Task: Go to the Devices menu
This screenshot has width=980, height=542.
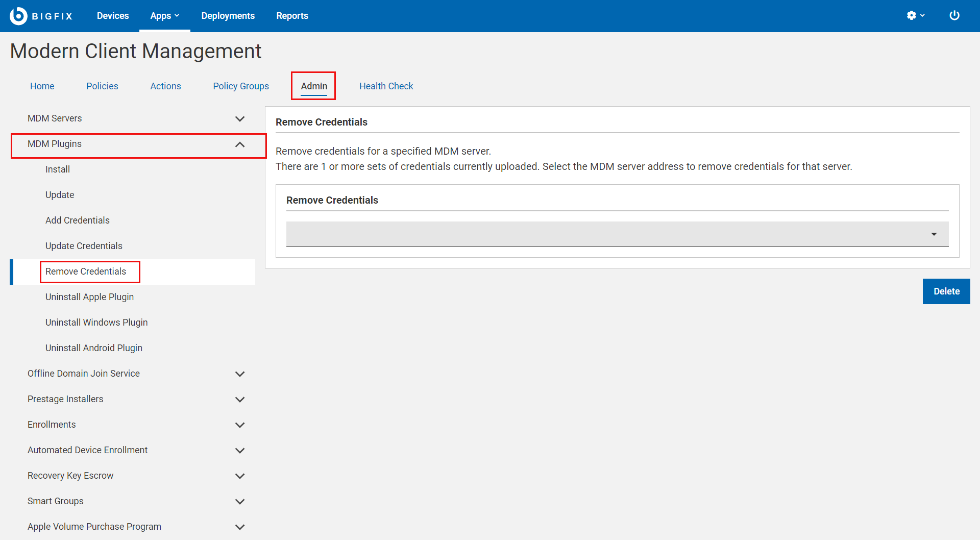Action: 113,16
